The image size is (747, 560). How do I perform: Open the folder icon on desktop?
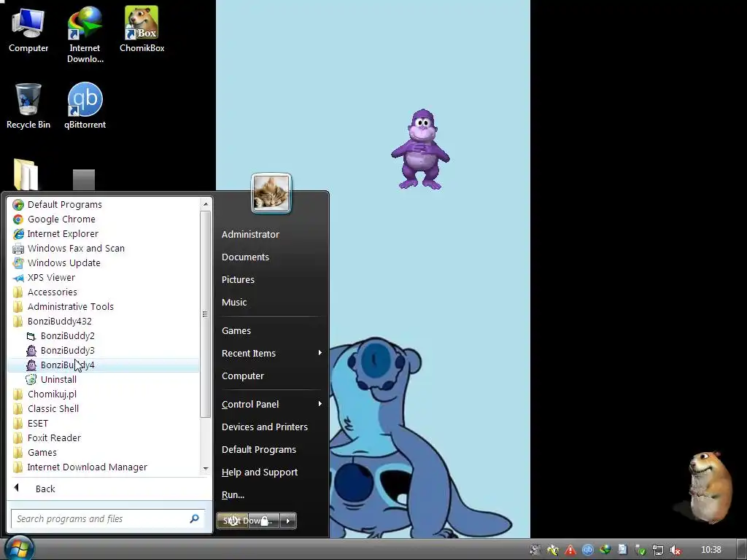point(26,174)
